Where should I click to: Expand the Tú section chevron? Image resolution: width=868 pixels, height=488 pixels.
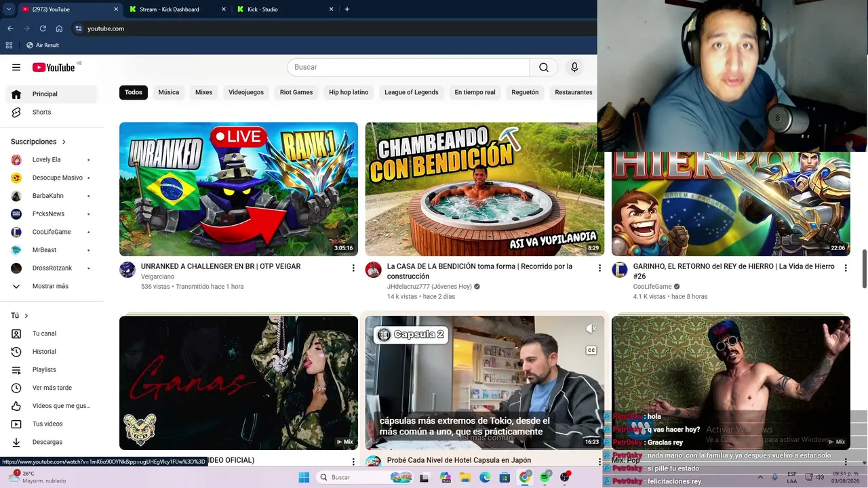[x=26, y=316]
